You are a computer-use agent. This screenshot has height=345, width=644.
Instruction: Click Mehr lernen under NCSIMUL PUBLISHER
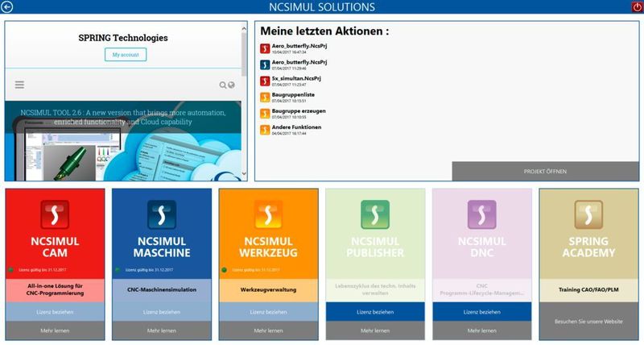[375, 330]
